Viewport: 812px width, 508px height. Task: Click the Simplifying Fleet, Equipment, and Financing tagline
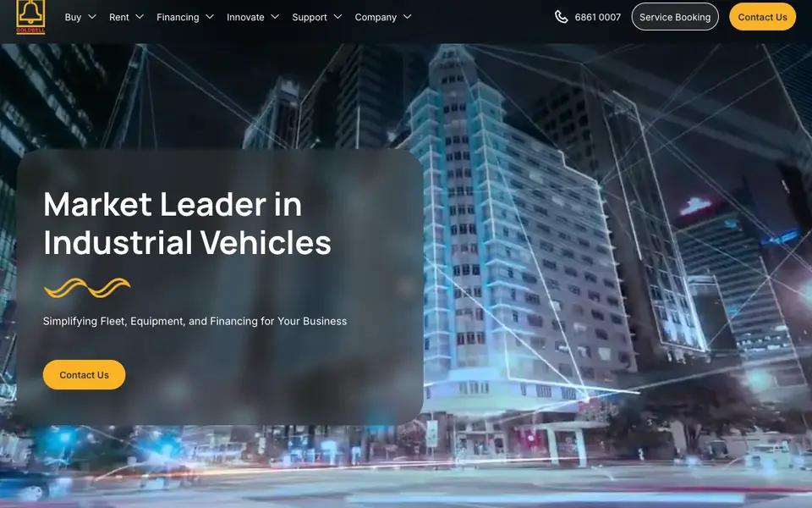coord(195,322)
